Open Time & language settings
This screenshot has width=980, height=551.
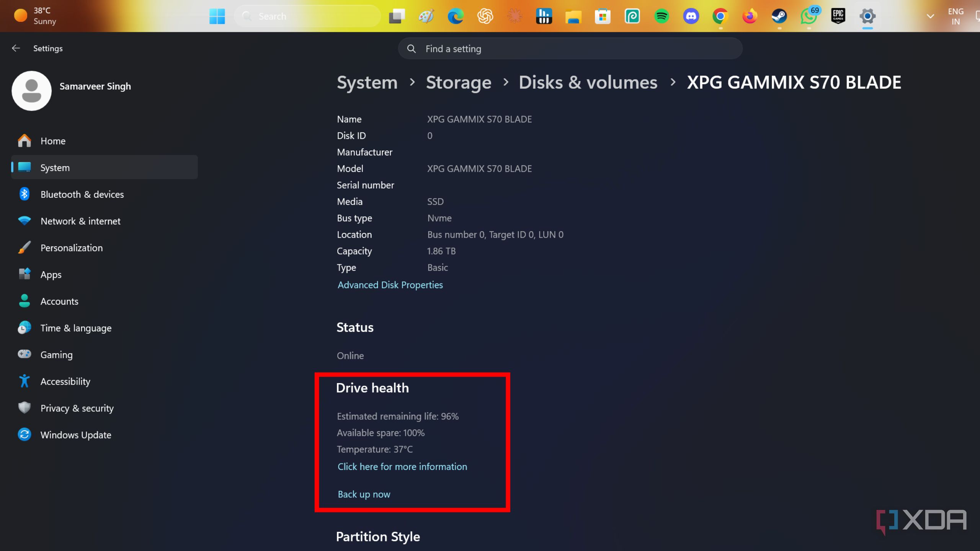[x=104, y=328]
